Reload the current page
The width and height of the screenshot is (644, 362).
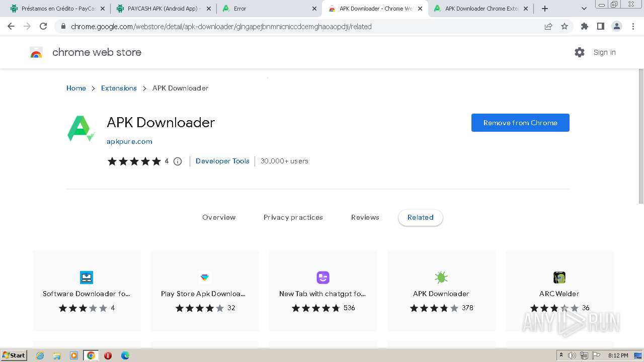(x=43, y=26)
